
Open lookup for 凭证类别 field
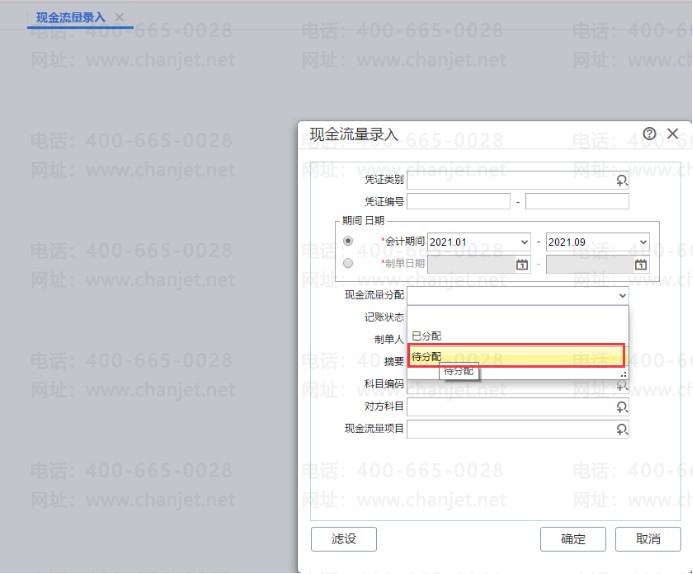622,180
